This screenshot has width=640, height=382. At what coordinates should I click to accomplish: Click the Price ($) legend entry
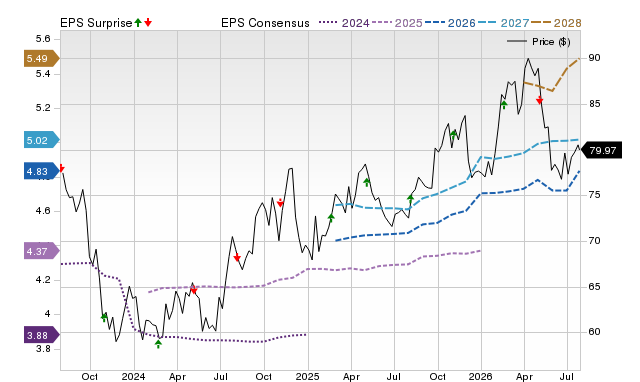[539, 42]
